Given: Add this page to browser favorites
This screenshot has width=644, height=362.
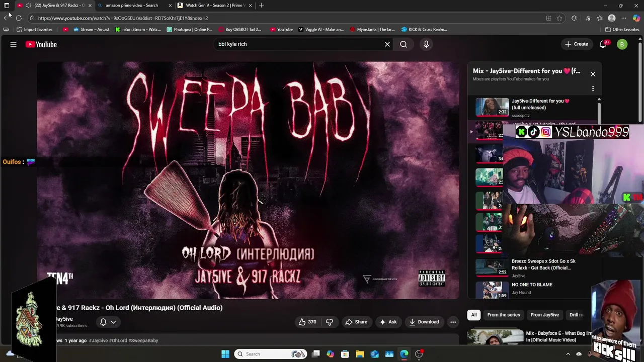Looking at the screenshot, I should pos(559,18).
